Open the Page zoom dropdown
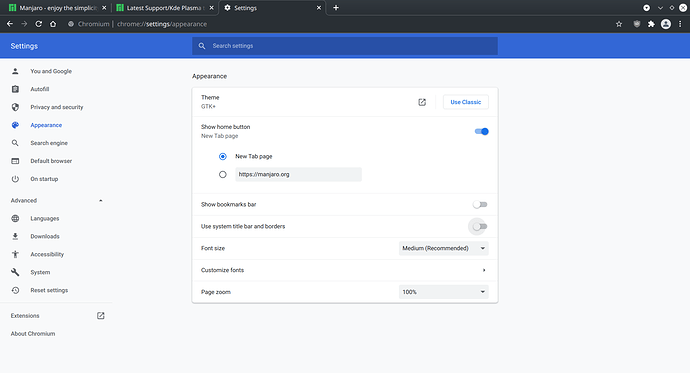This screenshot has height=373, width=690. click(x=444, y=292)
